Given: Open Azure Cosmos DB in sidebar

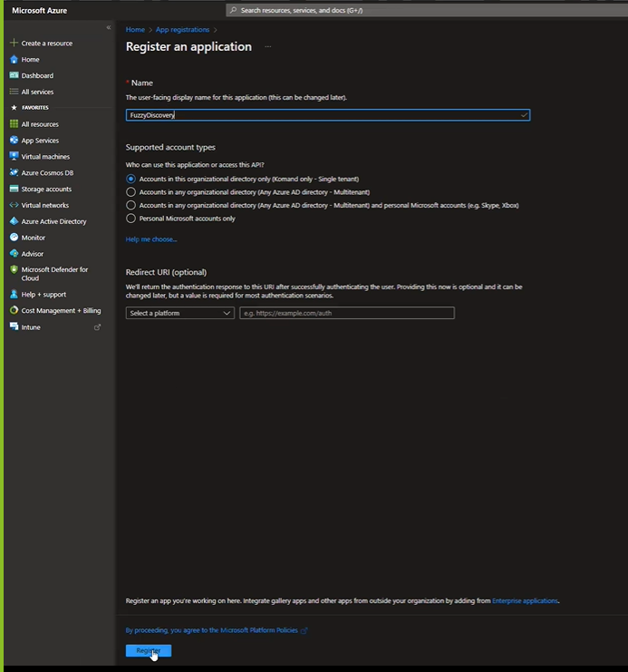Looking at the screenshot, I should (47, 173).
